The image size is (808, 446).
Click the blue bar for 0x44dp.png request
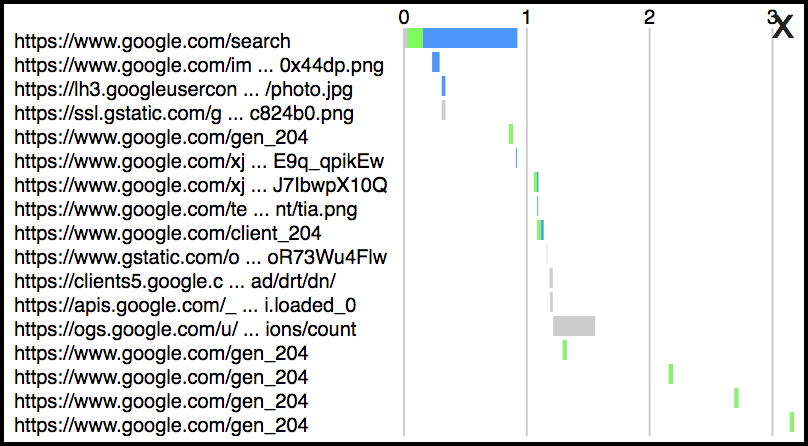click(x=435, y=62)
